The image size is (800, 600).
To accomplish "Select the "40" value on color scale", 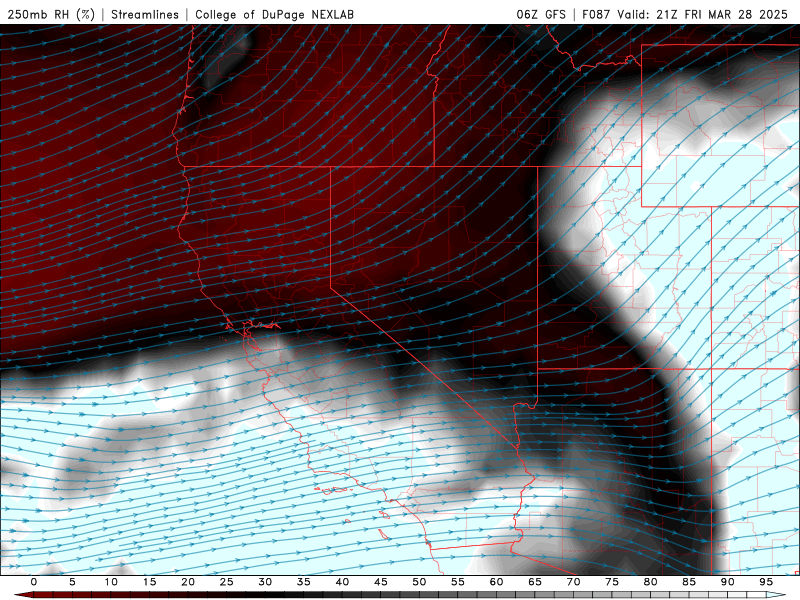I will (342, 582).
